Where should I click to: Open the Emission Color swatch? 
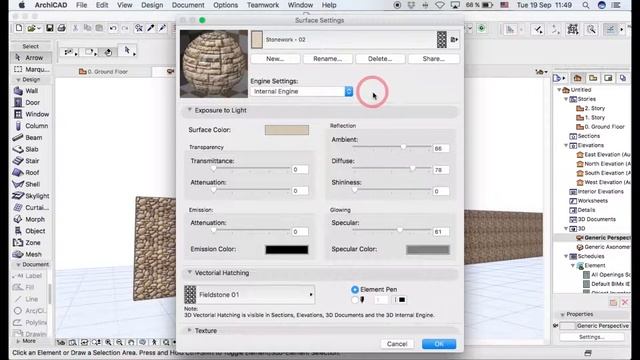click(x=287, y=249)
